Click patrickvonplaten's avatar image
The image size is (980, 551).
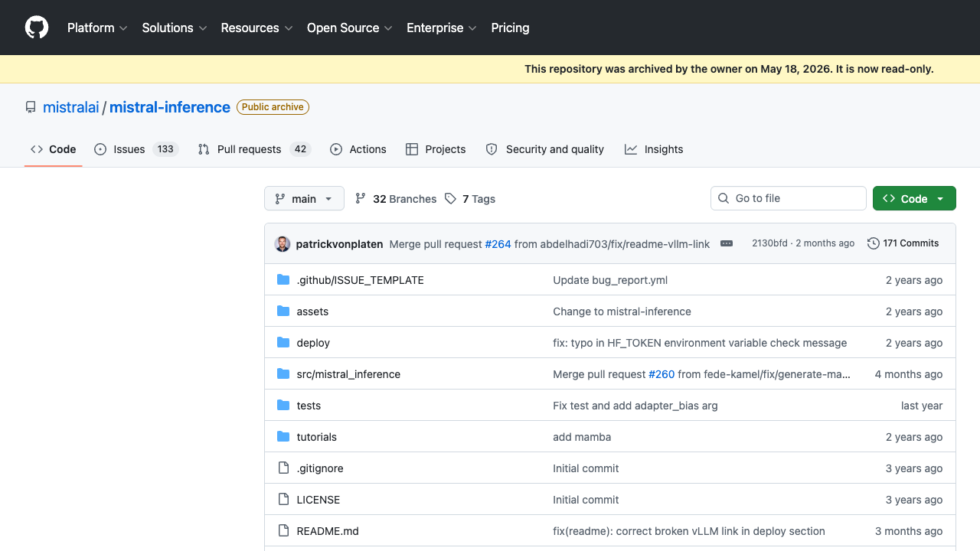[x=283, y=243]
